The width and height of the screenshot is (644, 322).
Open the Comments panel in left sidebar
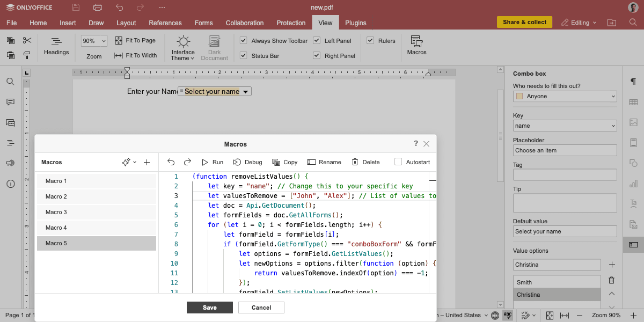[10, 102]
